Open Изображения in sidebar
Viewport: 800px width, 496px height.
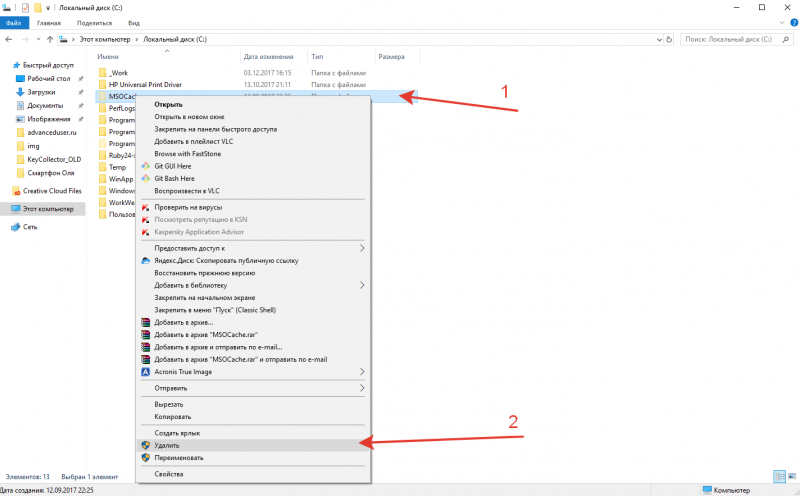point(48,119)
